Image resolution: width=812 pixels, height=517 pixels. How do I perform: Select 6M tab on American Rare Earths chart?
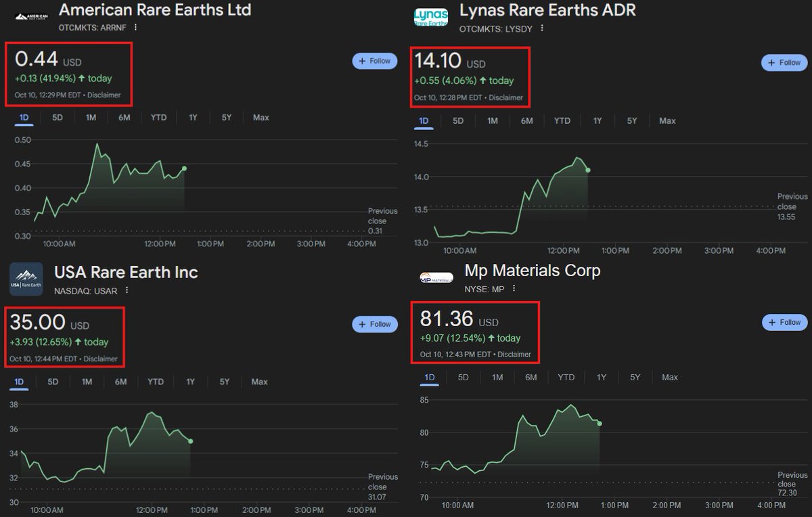click(x=125, y=118)
